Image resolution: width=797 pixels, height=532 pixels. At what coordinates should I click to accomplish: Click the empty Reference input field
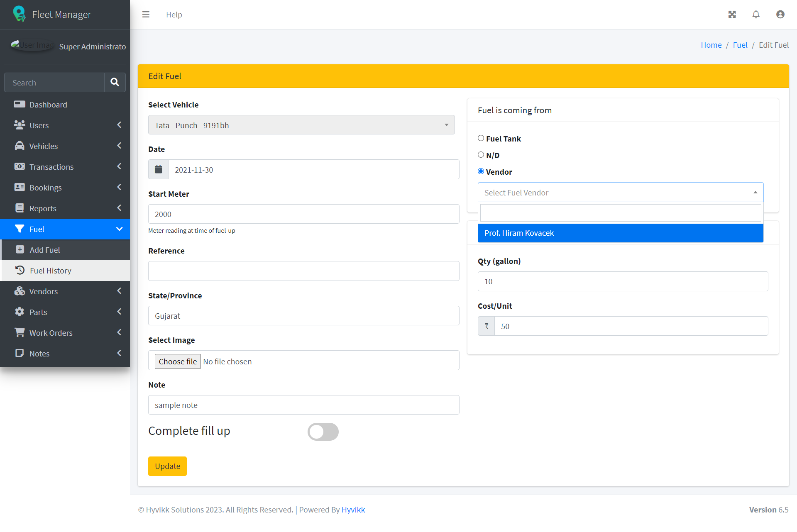pyautogui.click(x=303, y=271)
